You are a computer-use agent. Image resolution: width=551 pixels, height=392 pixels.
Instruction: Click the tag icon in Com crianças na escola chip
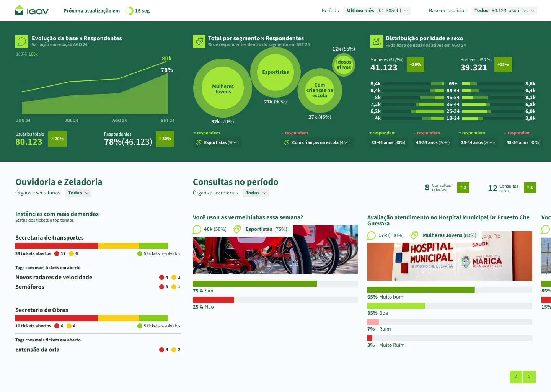click(287, 142)
